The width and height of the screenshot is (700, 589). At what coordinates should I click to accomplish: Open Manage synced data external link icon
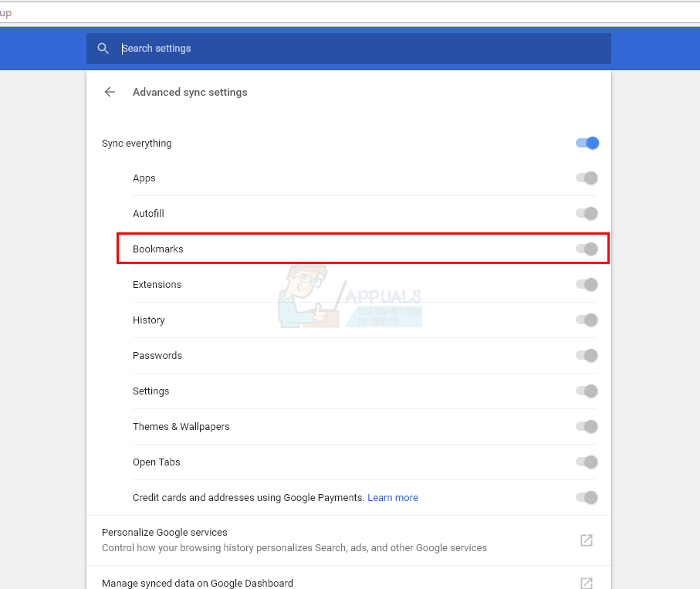(586, 583)
